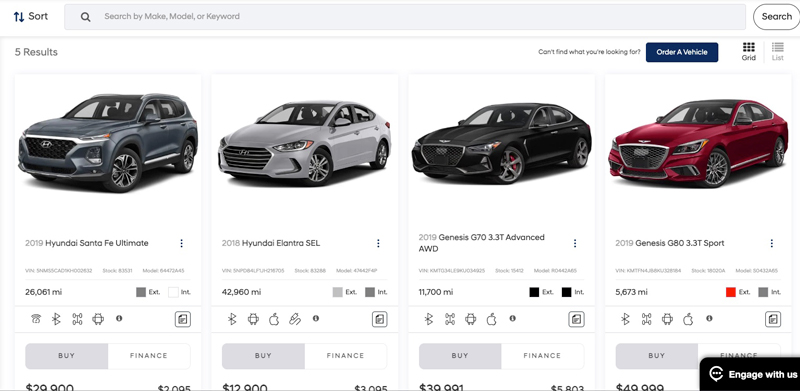
Task: Open the vehicle report icon on G80 card
Action: [773, 320]
